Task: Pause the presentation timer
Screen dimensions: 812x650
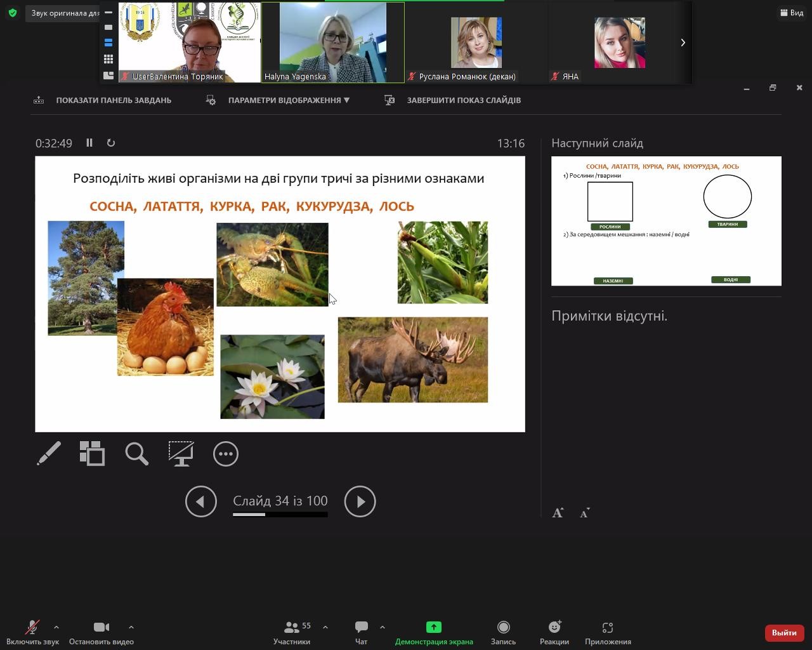Action: coord(89,143)
